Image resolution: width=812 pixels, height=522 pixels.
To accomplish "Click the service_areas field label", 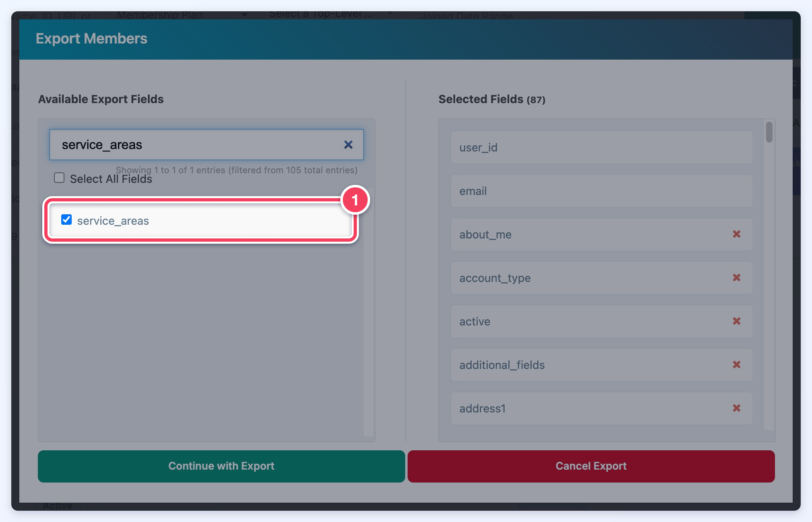I will click(113, 221).
